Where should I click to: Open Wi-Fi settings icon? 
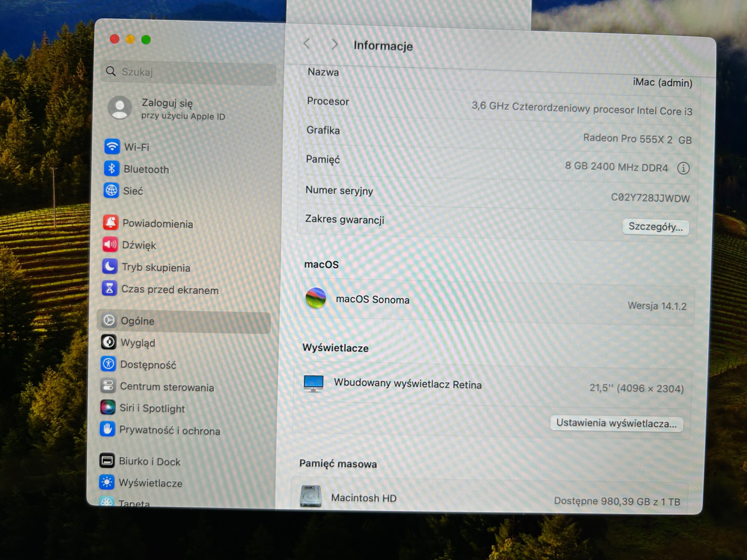pos(112,146)
